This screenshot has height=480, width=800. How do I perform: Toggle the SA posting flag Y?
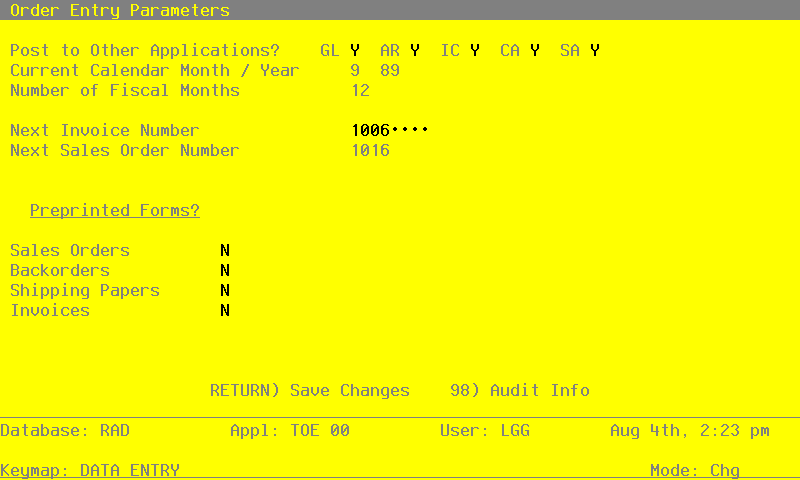click(595, 50)
